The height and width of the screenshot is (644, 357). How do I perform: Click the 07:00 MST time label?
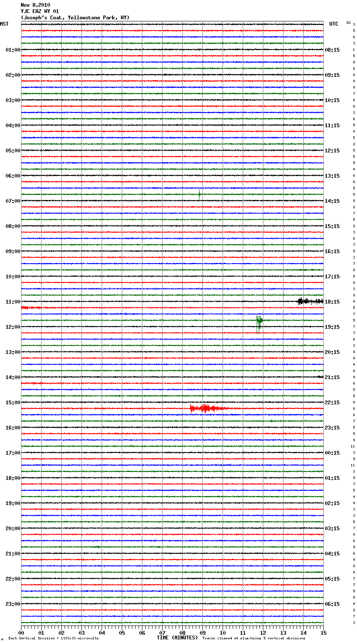13,201
